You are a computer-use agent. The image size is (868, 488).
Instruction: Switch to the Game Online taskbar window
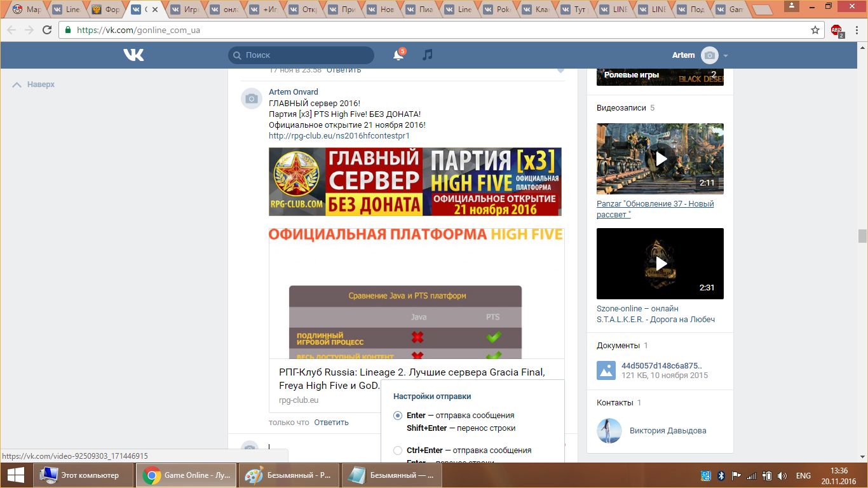[186, 475]
